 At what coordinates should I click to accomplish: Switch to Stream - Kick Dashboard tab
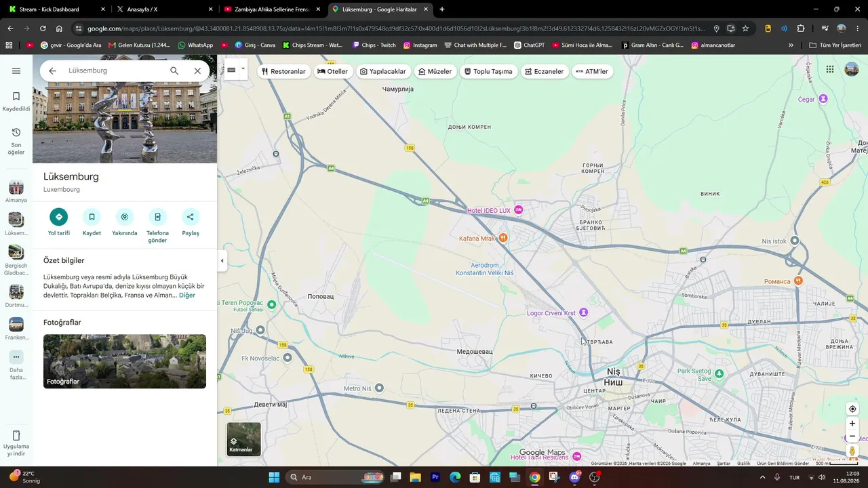56,9
